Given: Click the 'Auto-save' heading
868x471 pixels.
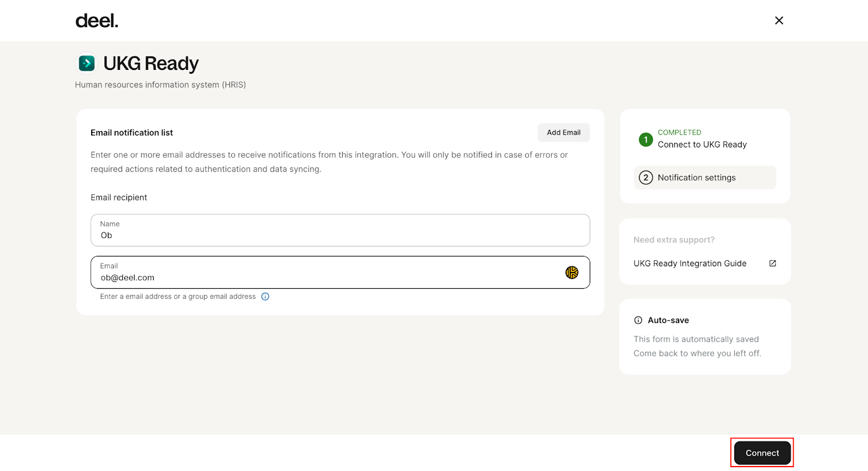Looking at the screenshot, I should coord(668,320).
